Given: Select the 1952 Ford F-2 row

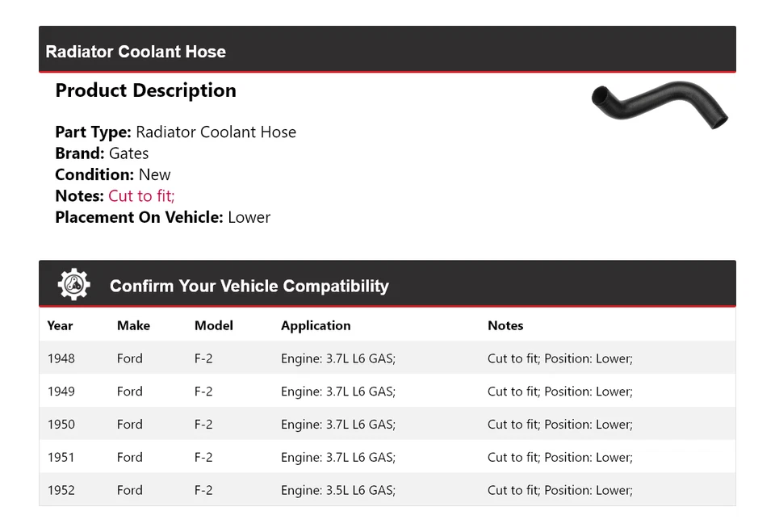Looking at the screenshot, I should 387,490.
